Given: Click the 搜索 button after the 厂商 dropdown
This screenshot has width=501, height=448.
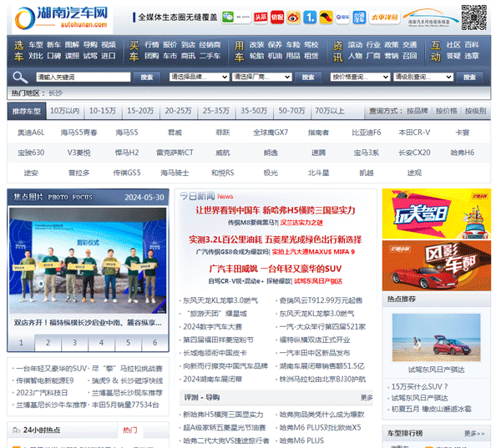Looking at the screenshot, I should coord(308,77).
